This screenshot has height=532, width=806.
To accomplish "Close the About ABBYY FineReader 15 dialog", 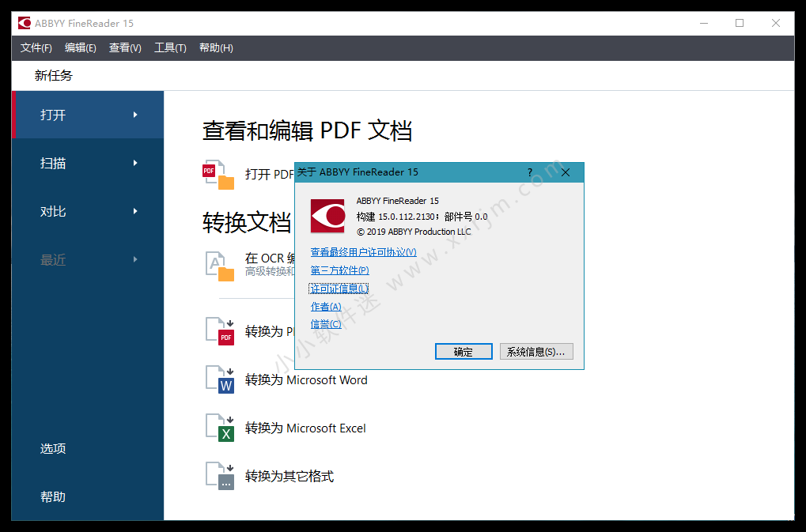I will pos(566,172).
